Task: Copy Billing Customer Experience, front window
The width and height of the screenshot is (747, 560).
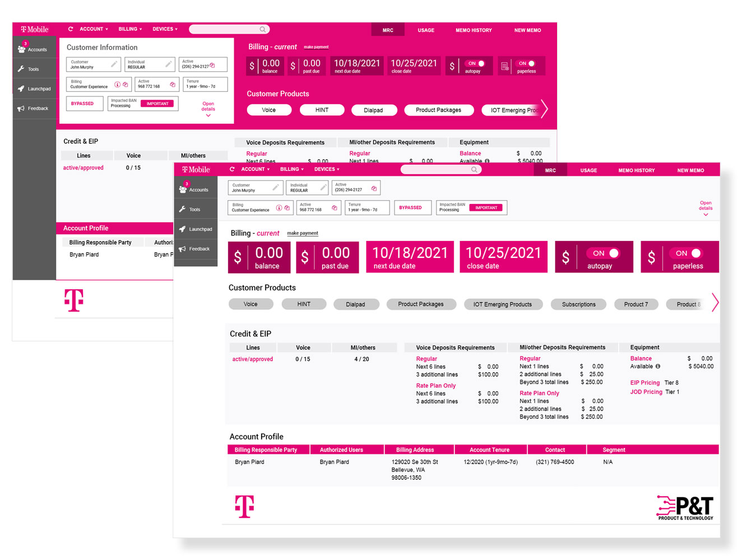Action: [x=287, y=207]
